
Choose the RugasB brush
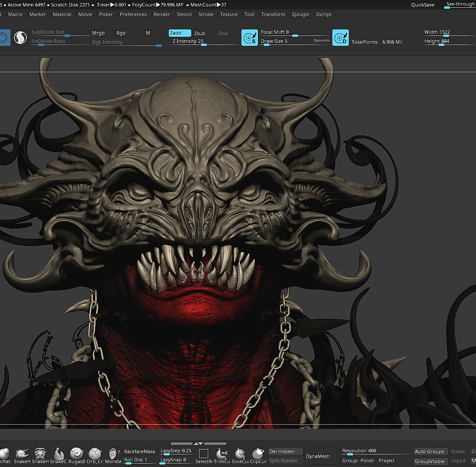click(x=77, y=456)
